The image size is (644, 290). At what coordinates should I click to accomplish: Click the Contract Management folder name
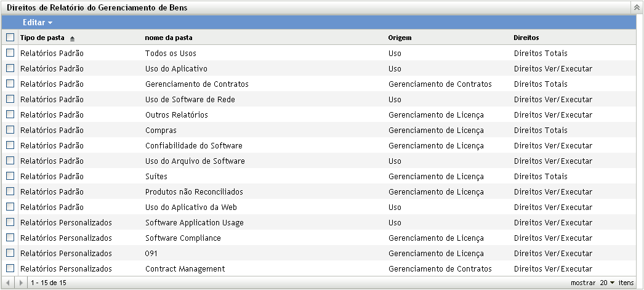point(185,268)
